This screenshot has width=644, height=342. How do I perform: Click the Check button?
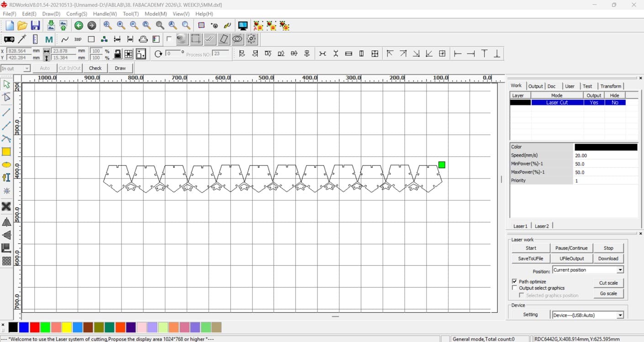coord(95,68)
